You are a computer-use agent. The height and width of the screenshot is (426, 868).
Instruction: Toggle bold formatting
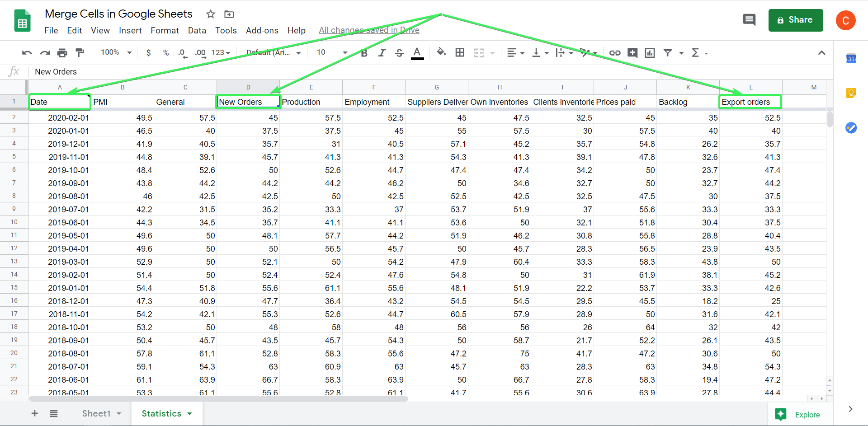tap(363, 52)
